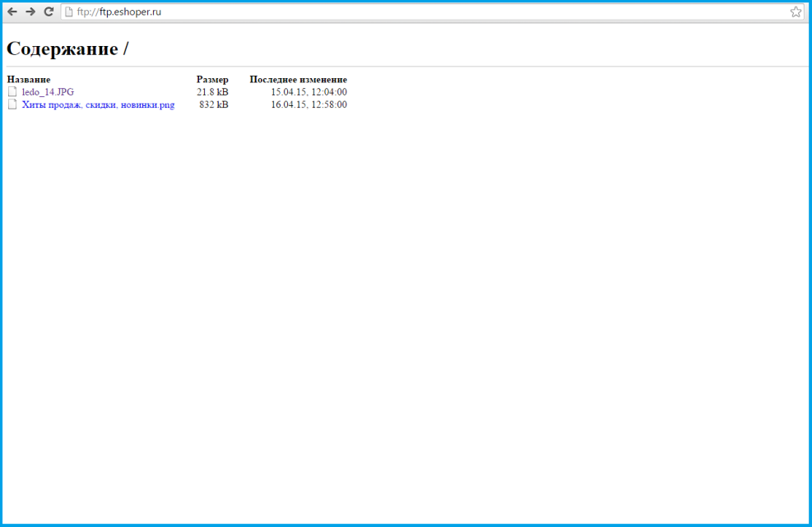812x527 pixels.
Task: Click the Название column header
Action: (29, 79)
